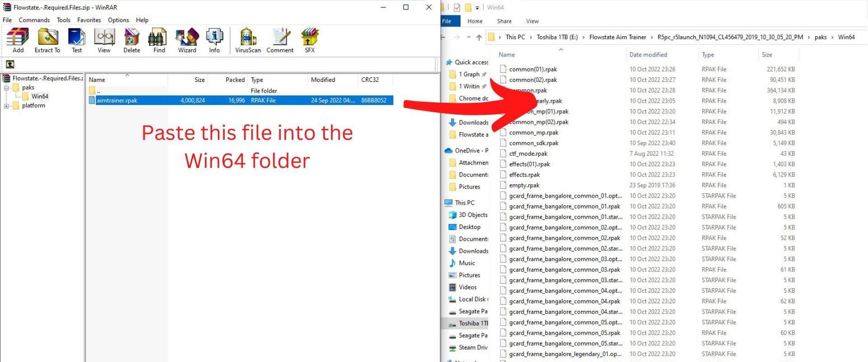Open the Help menu in WinRAR
Viewport: 868px width, 362px height.
[142, 20]
